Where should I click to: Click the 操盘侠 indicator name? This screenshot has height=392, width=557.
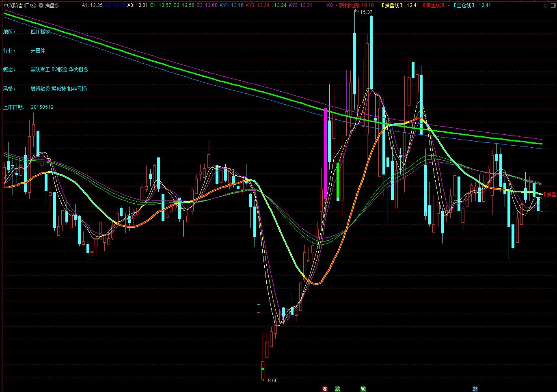pos(52,5)
